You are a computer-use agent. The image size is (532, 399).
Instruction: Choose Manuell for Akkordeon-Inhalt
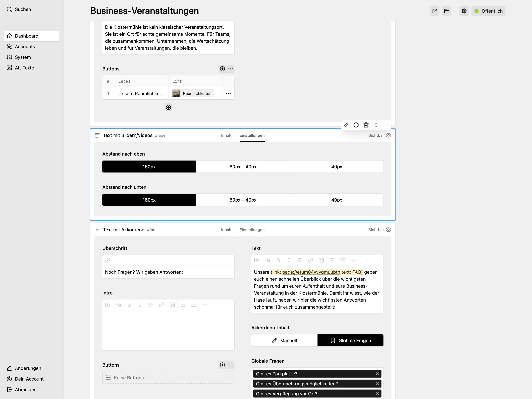point(284,340)
